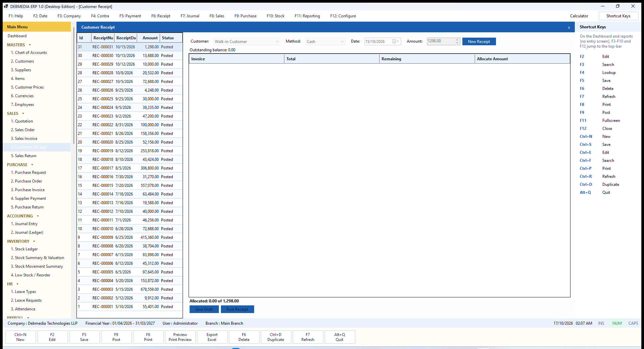This screenshot has width=644, height=349.
Task: Toggle the Shortcut Keys panel button
Action: coord(618,16)
